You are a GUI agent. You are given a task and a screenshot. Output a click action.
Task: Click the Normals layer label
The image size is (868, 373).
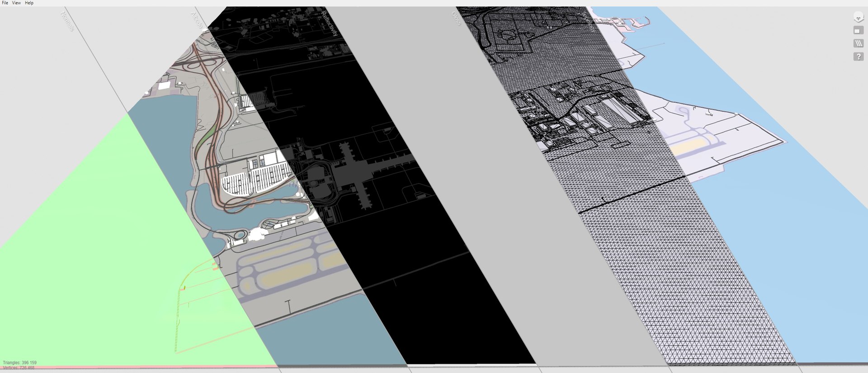tap(67, 21)
